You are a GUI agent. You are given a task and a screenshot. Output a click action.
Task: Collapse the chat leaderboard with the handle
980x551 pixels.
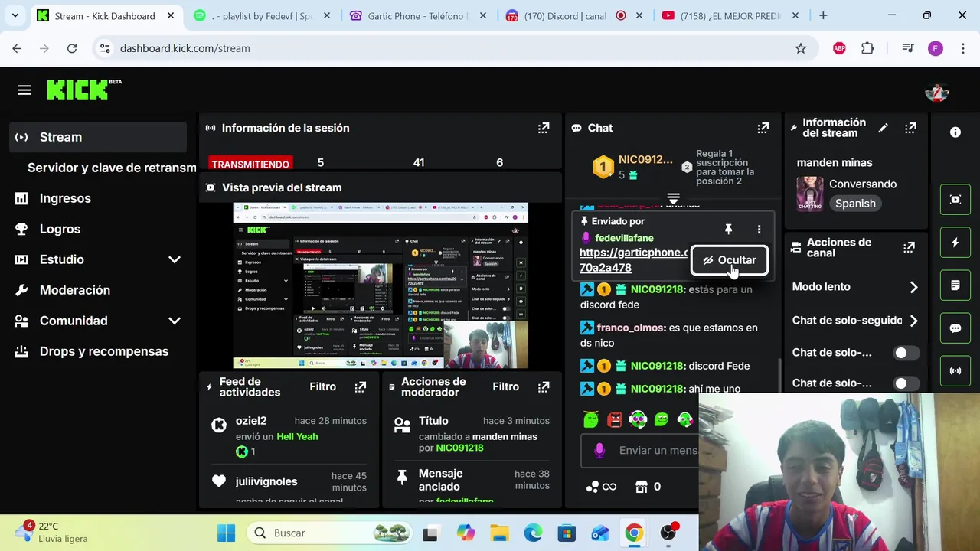[x=673, y=198]
